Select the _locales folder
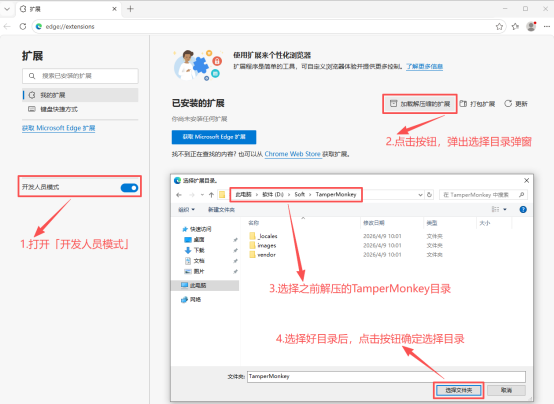The image size is (554, 404). click(263, 236)
